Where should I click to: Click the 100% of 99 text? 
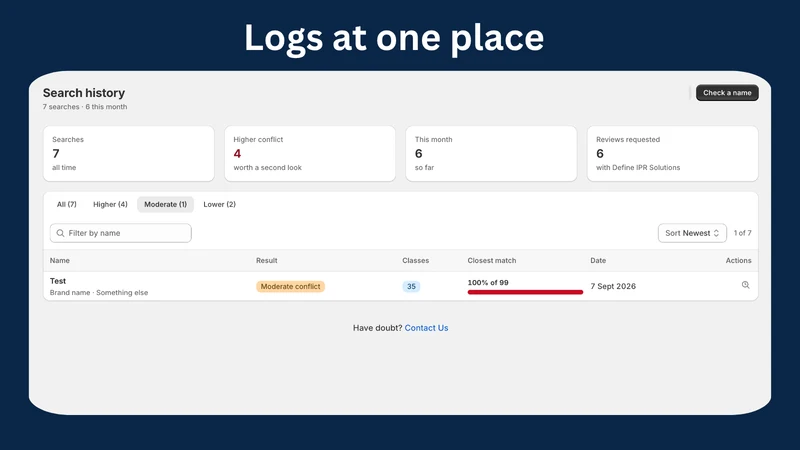(488, 282)
